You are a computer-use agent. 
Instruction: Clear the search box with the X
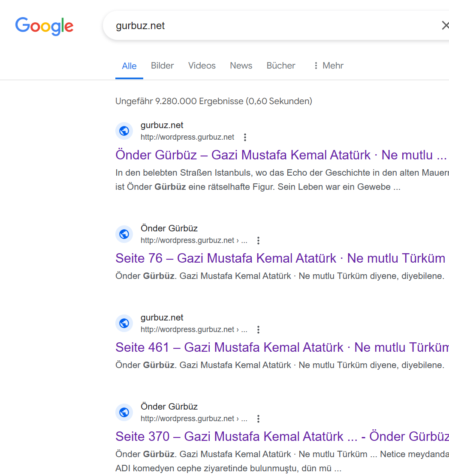445,26
